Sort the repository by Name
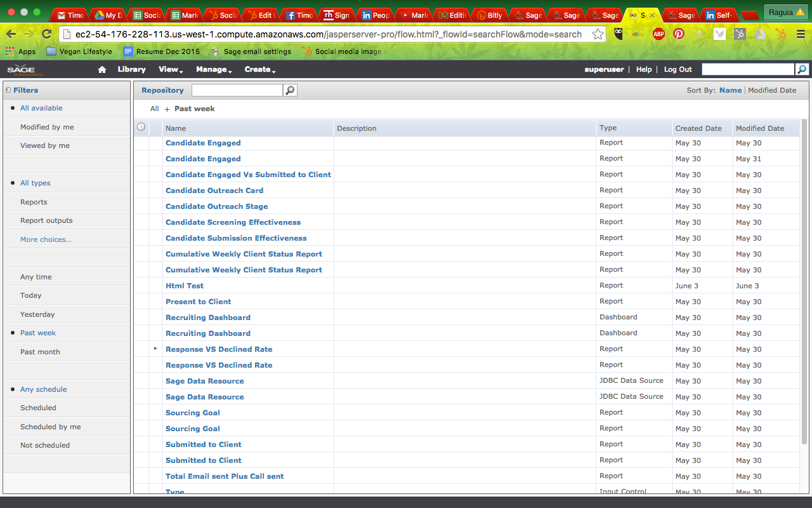Screen dimensions: 812x508 tap(730, 90)
